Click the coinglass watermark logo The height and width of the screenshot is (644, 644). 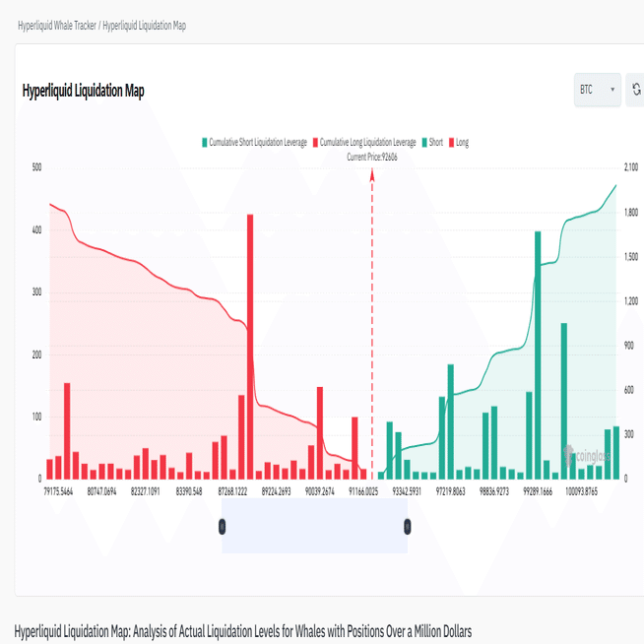583,454
